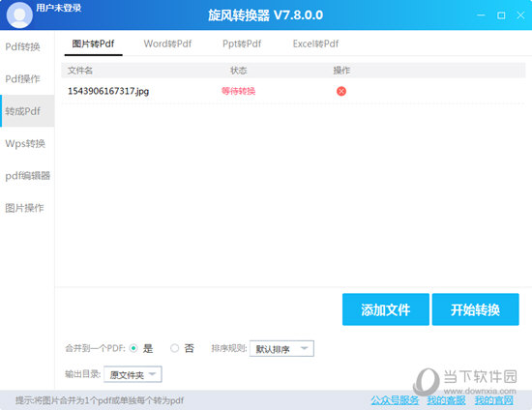532x410 pixels.
Task: Select the file row 1543906167317.jpg
Action: click(293, 91)
